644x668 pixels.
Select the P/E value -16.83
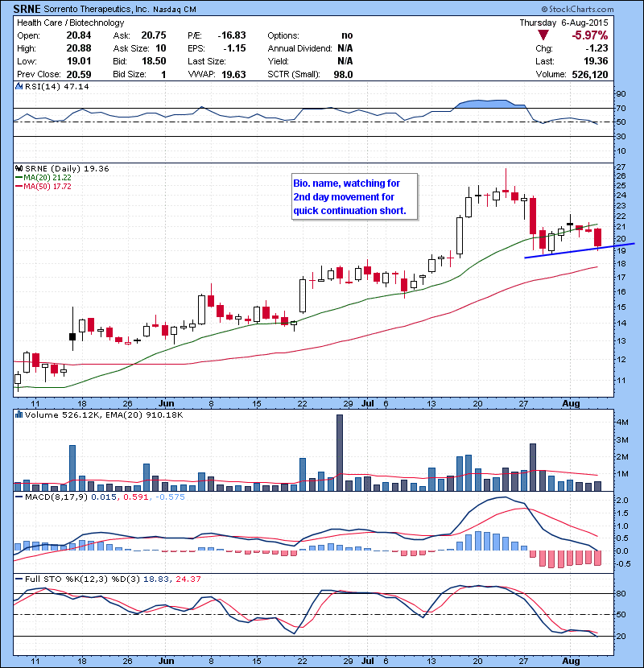click(x=231, y=35)
